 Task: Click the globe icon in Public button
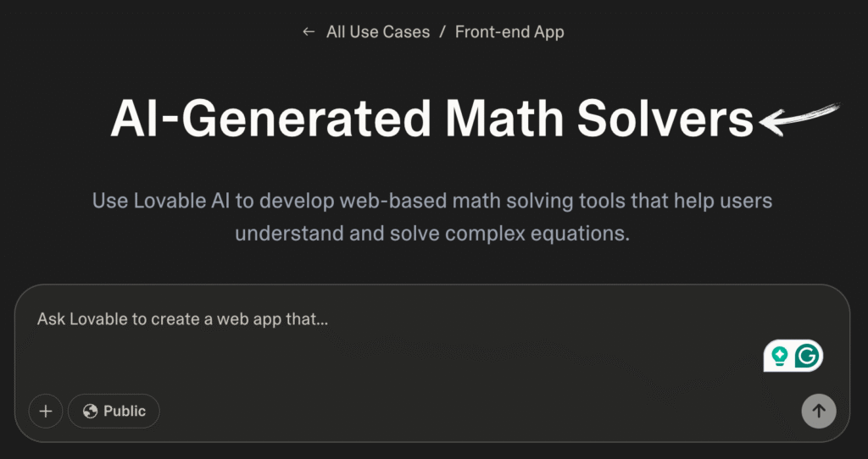(x=90, y=411)
